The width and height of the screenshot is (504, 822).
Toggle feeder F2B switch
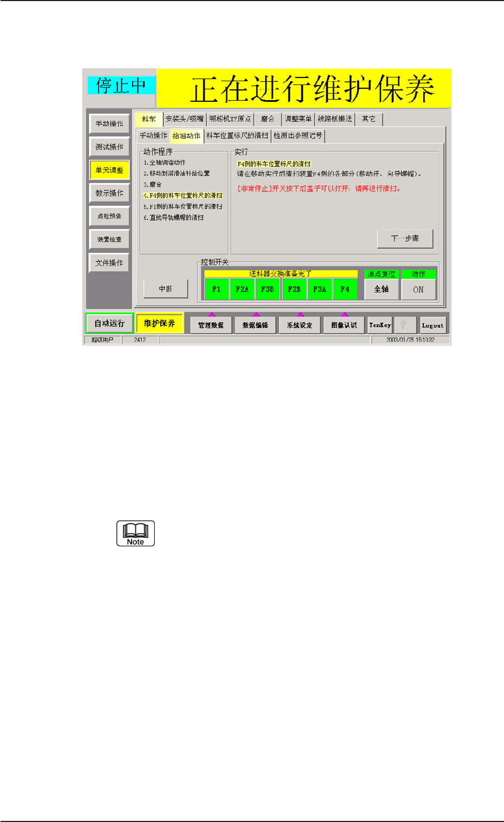pyautogui.click(x=294, y=289)
